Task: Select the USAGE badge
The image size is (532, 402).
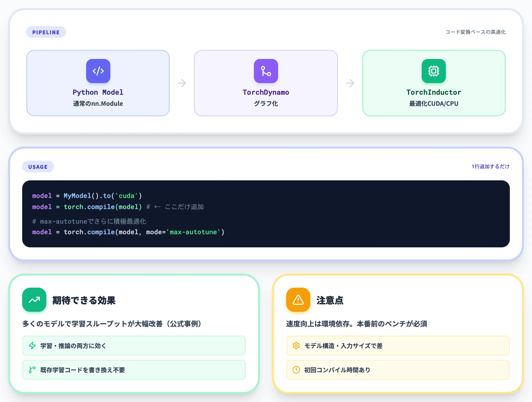Action: click(x=38, y=167)
